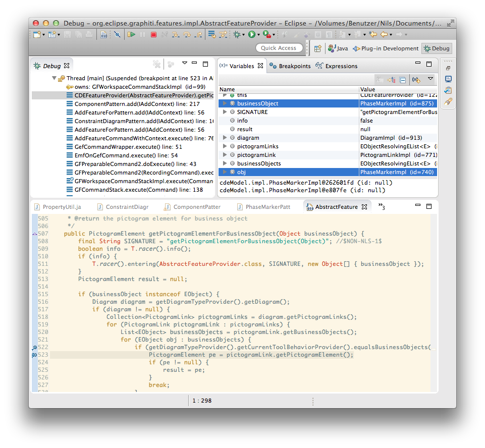The image size is (485, 448).
Task: Toggle Skip All Breakpoints icon
Action: (x=117, y=34)
